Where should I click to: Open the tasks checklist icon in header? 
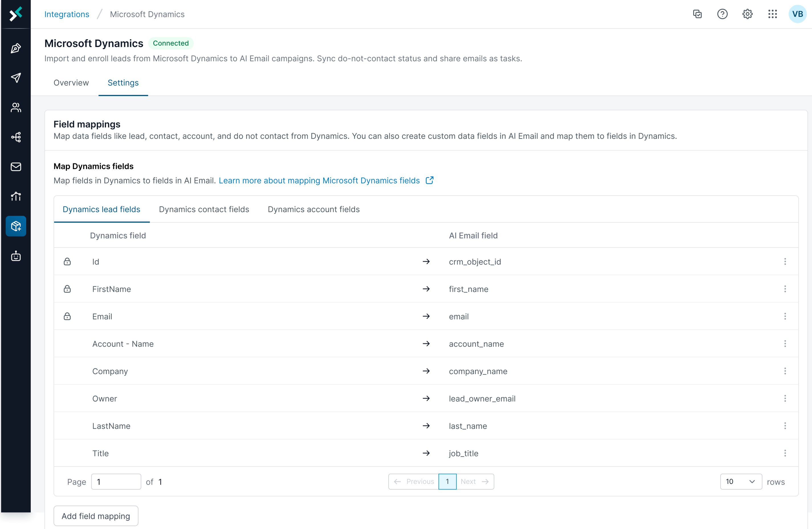click(x=697, y=14)
